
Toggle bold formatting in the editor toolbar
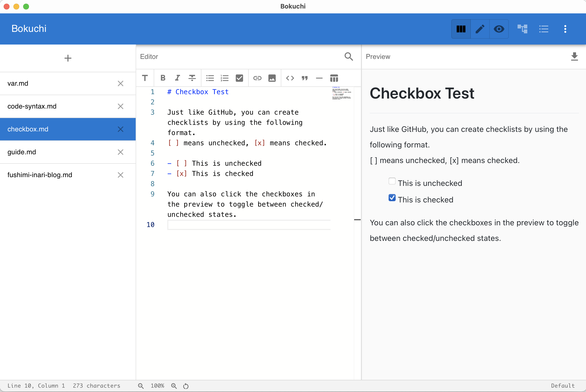(x=163, y=78)
